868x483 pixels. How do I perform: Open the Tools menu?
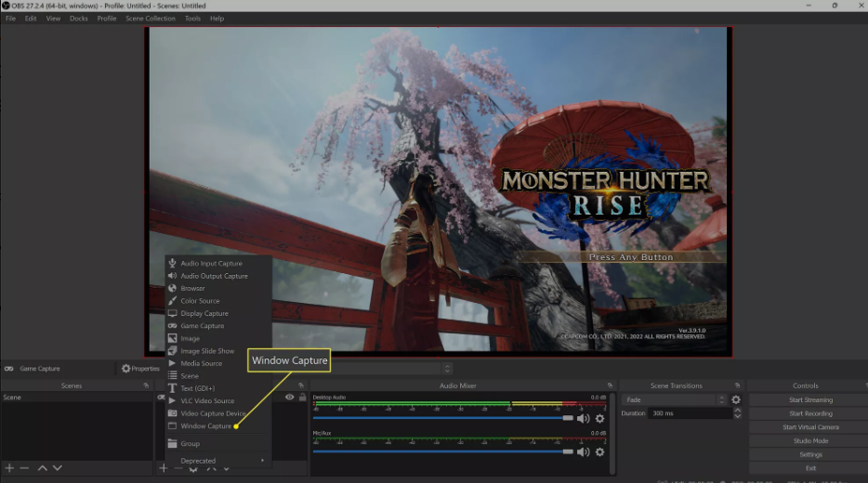(192, 19)
